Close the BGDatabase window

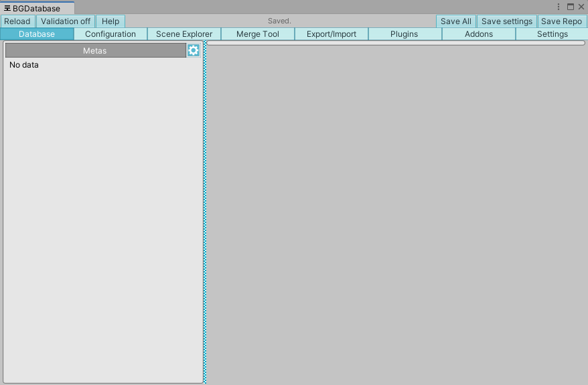(x=581, y=7)
